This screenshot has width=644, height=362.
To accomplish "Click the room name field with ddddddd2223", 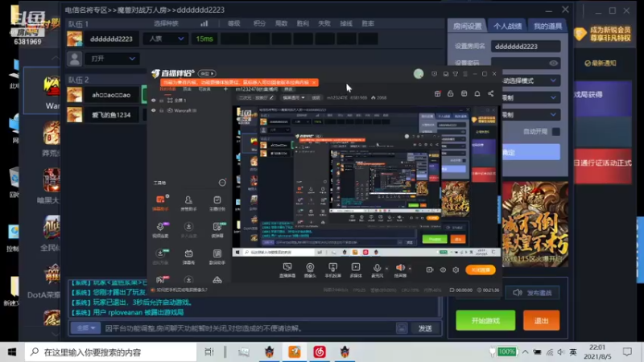I will [526, 47].
